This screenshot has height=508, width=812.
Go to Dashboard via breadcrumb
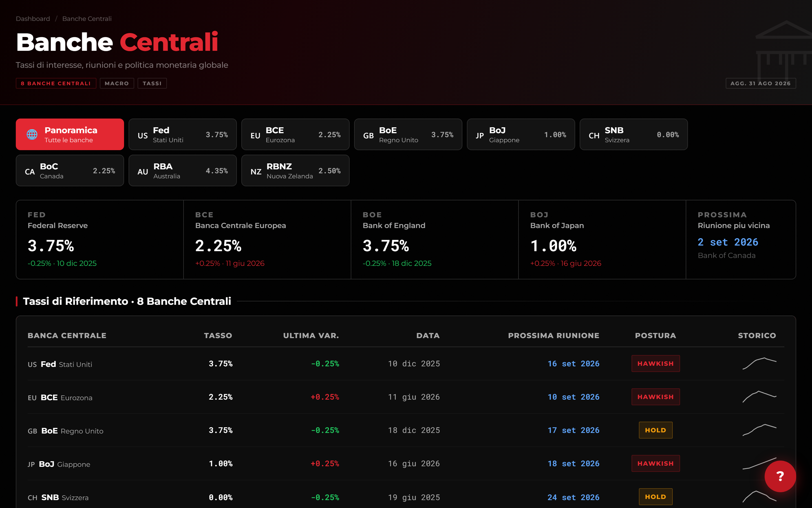pyautogui.click(x=33, y=19)
